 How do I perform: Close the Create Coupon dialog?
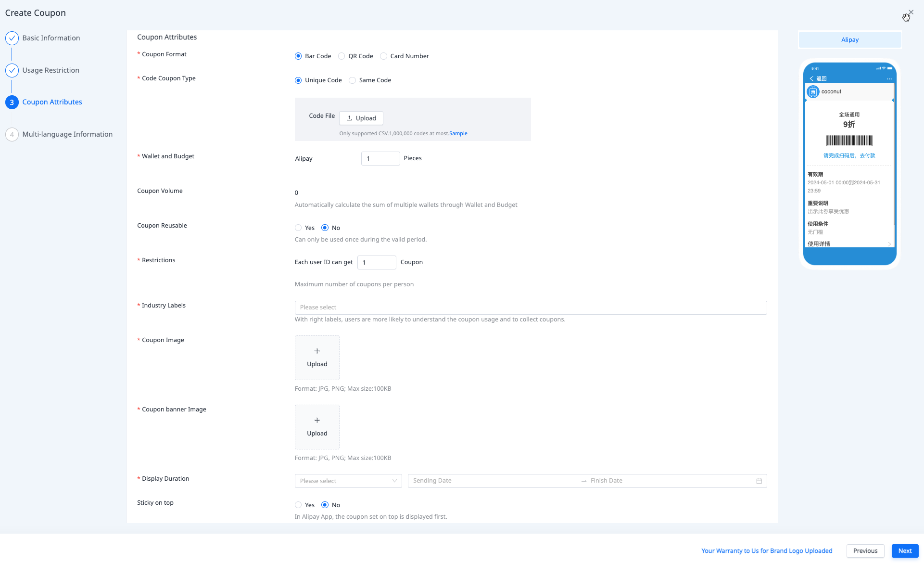pos(911,12)
